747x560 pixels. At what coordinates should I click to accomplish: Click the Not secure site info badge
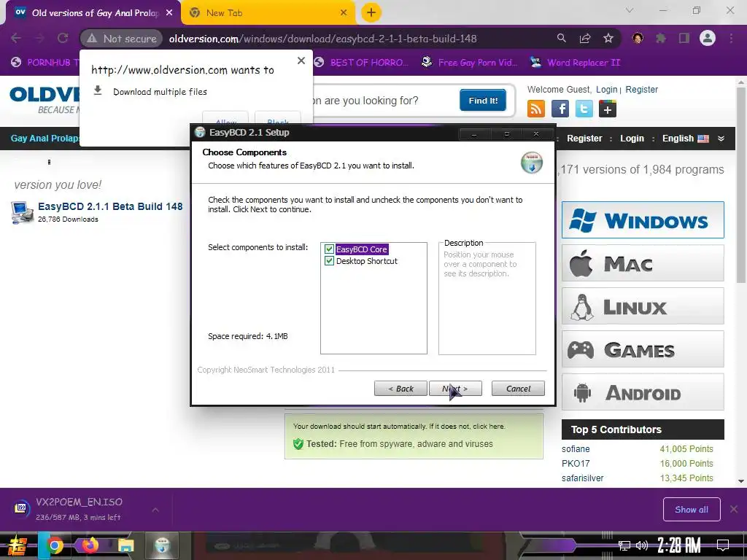(x=122, y=39)
